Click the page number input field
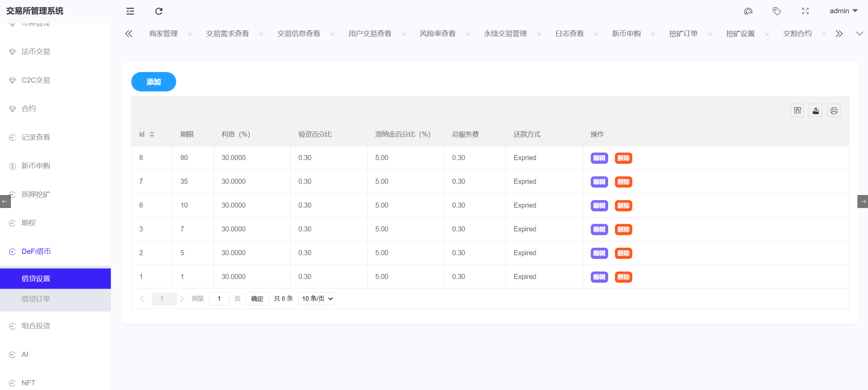Viewport: 868px width, 390px height. click(219, 298)
